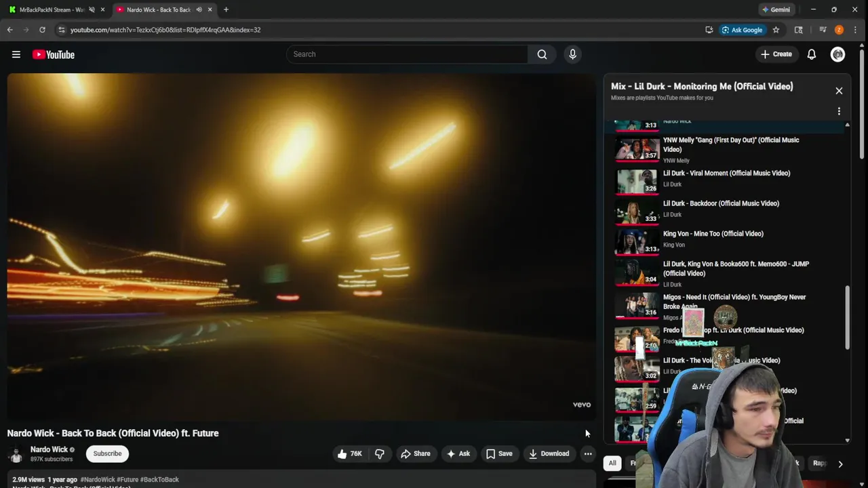
Task: Go to the YouTube home logo
Action: pos(54,54)
